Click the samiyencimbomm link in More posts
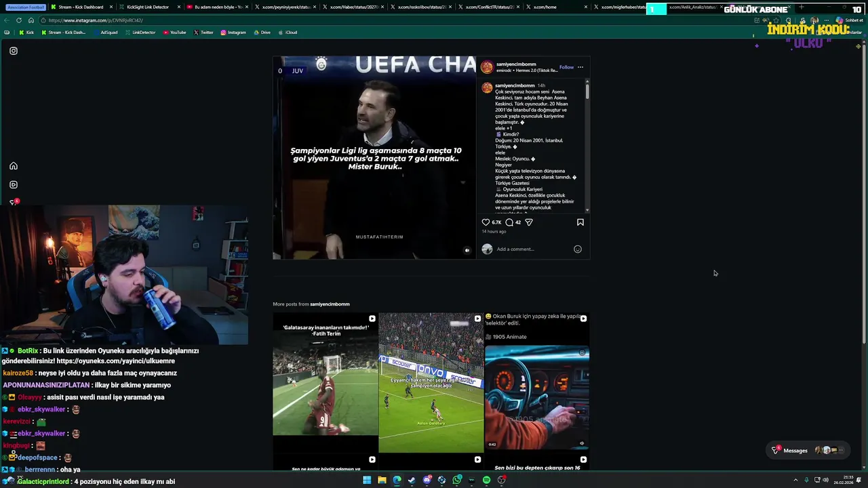This screenshot has width=868, height=488. [x=330, y=304]
